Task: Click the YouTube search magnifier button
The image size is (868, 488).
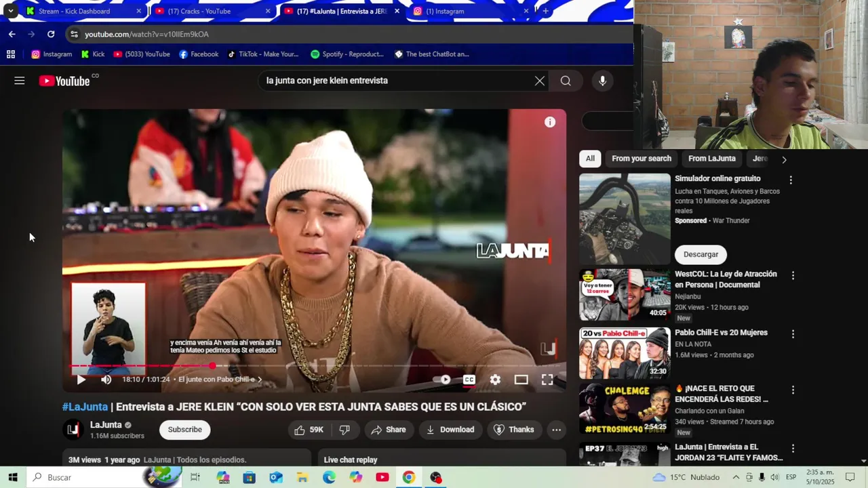Action: tap(566, 81)
